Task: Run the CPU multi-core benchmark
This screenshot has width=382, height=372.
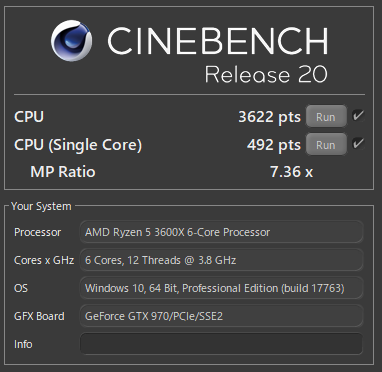Action: [x=326, y=117]
